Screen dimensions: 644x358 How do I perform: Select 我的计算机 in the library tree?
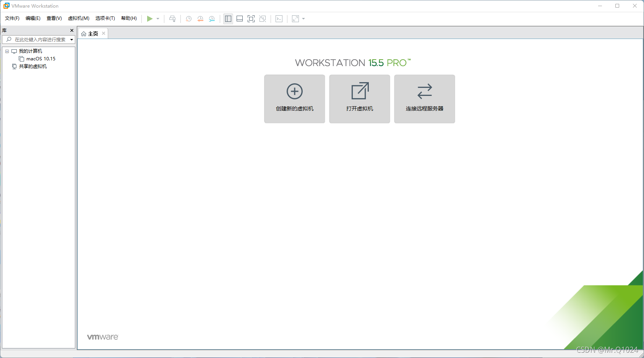pyautogui.click(x=31, y=51)
